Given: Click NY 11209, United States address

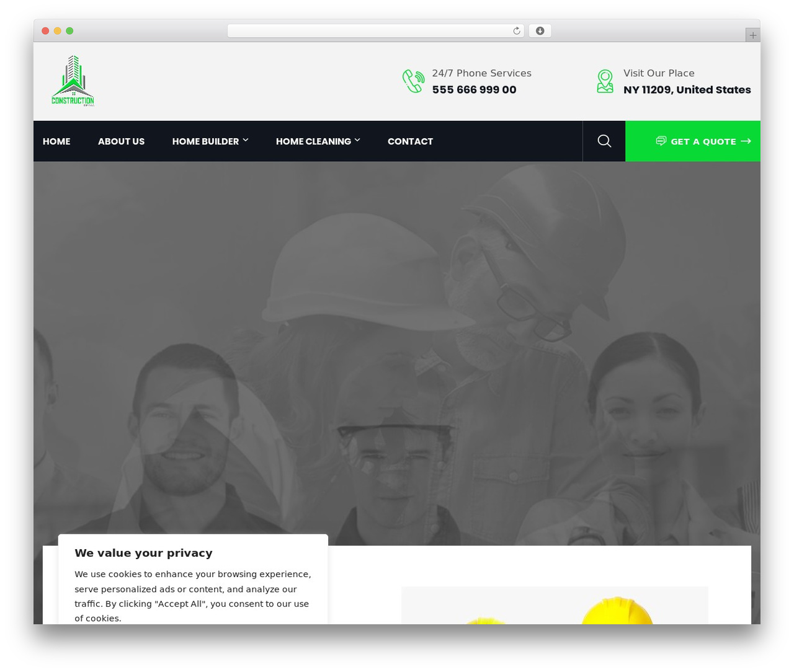Looking at the screenshot, I should pos(687,90).
